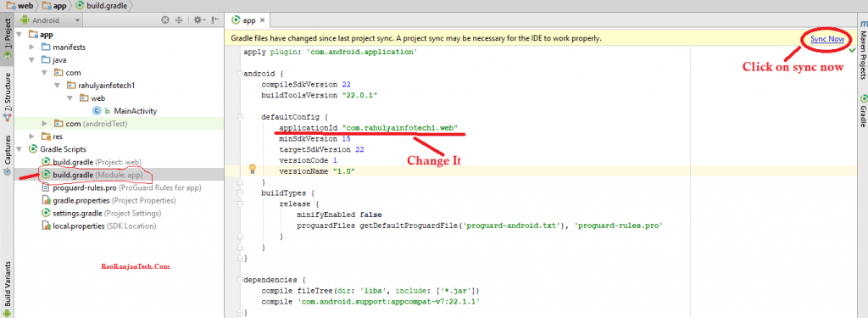Open the Android view dropdown
The image size is (868, 318).
(50, 20)
